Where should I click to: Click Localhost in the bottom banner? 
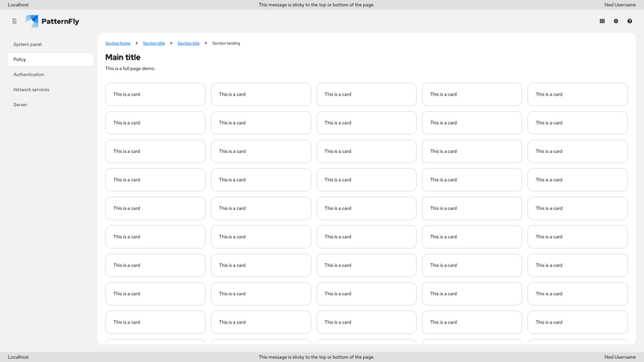19,357
